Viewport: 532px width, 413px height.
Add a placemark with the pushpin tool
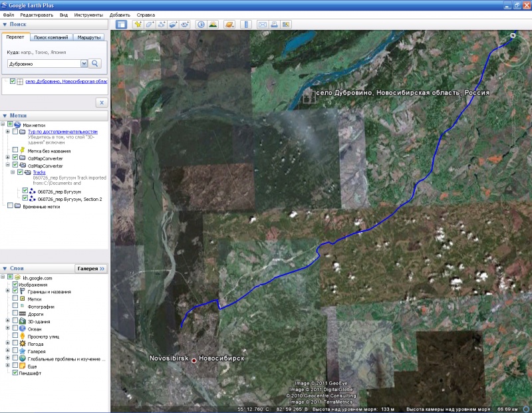click(138, 25)
